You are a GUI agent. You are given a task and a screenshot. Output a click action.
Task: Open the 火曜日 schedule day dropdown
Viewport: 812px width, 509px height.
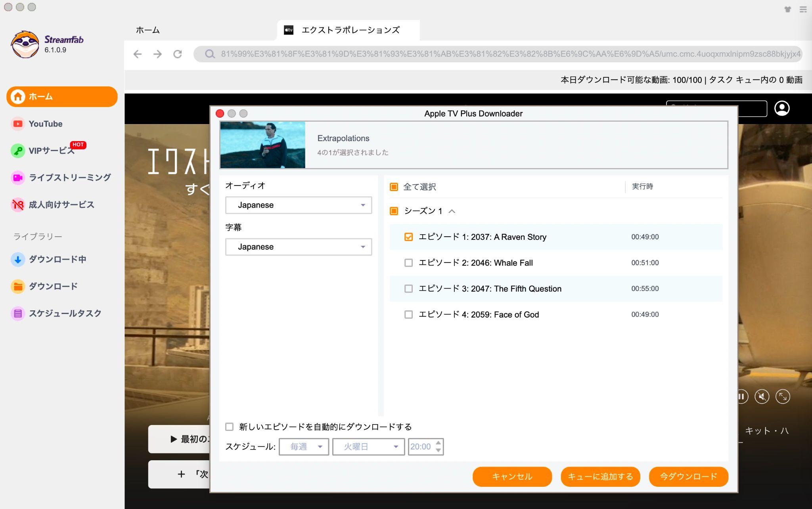coord(368,447)
